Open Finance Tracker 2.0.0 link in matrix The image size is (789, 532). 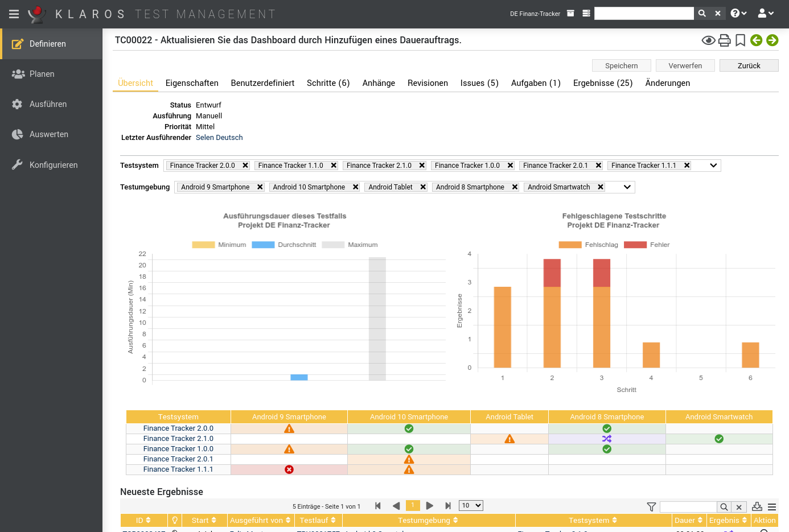click(178, 428)
